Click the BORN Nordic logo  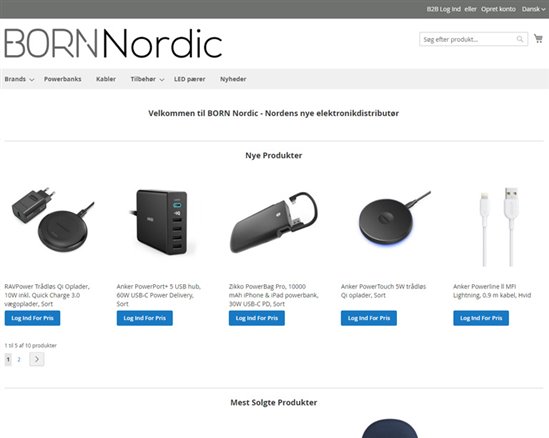[113, 43]
